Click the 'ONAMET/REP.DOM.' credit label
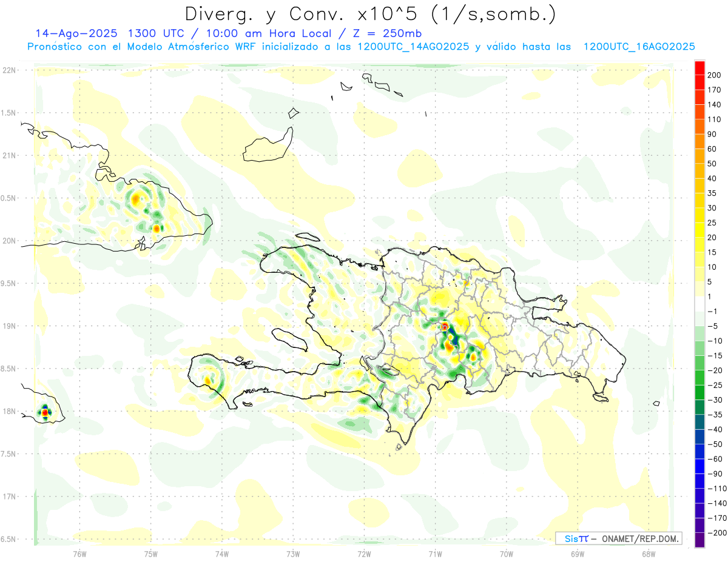This screenshot has height=562, width=728. click(642, 539)
